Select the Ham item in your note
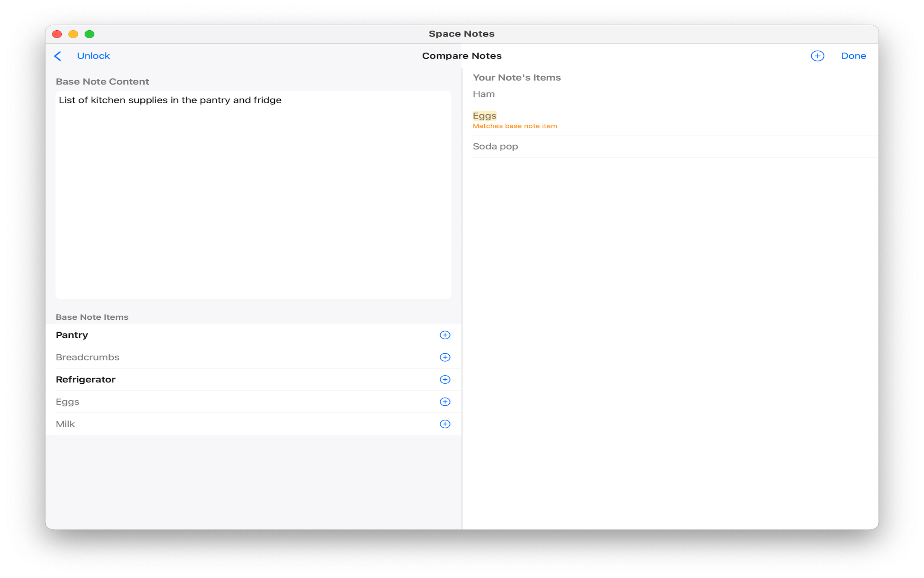The height and width of the screenshot is (578, 924). click(x=675, y=94)
